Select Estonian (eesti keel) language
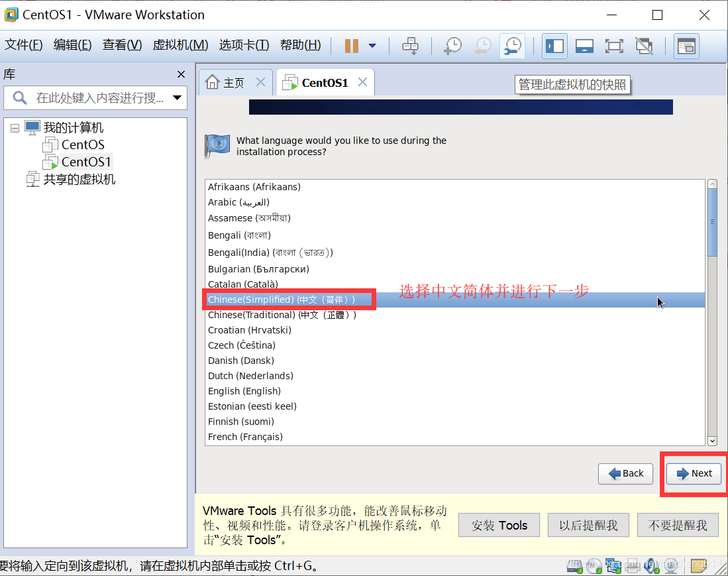This screenshot has height=576, width=728. [x=455, y=406]
